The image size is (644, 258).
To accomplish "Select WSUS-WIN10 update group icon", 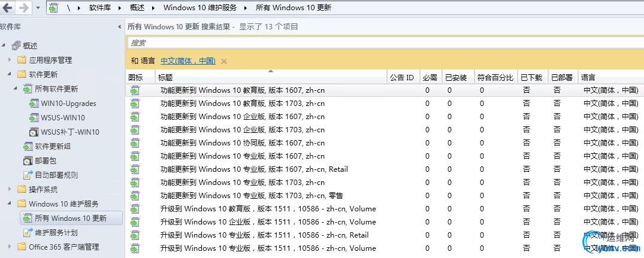I will (x=34, y=118).
